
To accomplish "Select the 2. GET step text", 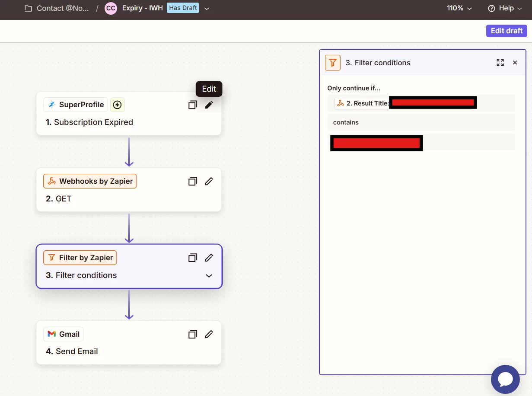I will tap(59, 199).
